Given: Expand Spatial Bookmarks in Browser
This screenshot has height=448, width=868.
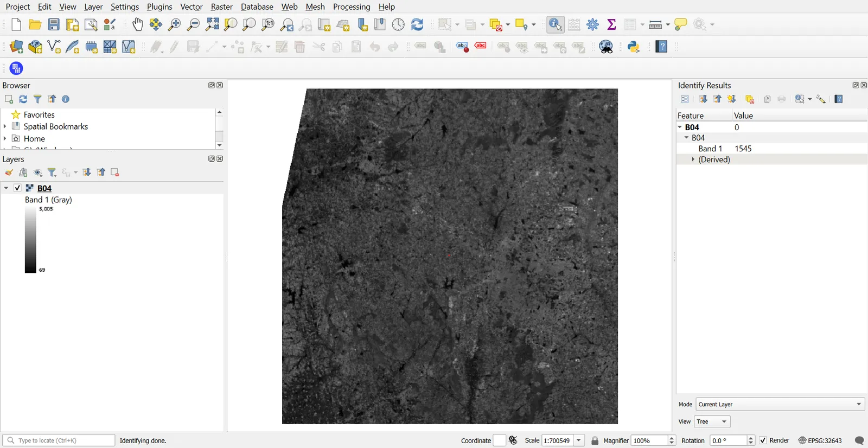Looking at the screenshot, I should [5, 126].
